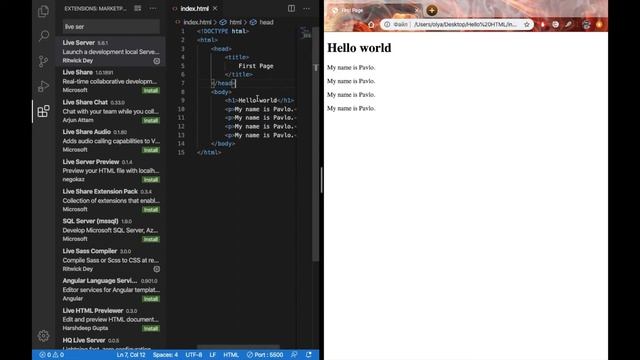The image size is (640, 360).
Task: Click the browser address bar URL
Action: (465, 24)
